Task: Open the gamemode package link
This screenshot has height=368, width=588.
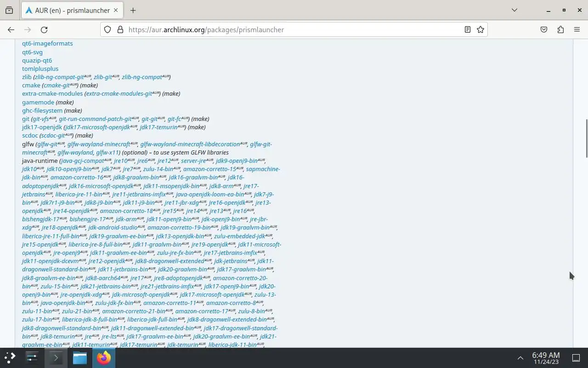Action: [38, 102]
